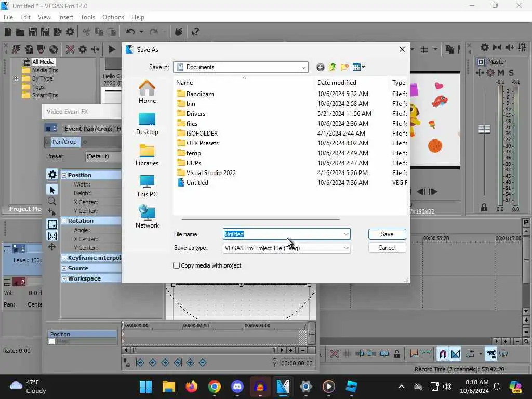Select the Visual Studio 2022 folder

pos(207,172)
